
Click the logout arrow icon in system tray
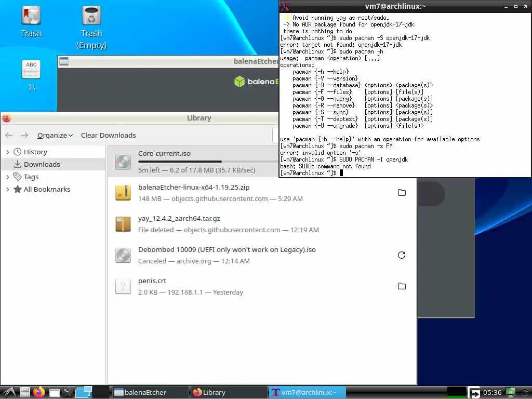pos(474,393)
